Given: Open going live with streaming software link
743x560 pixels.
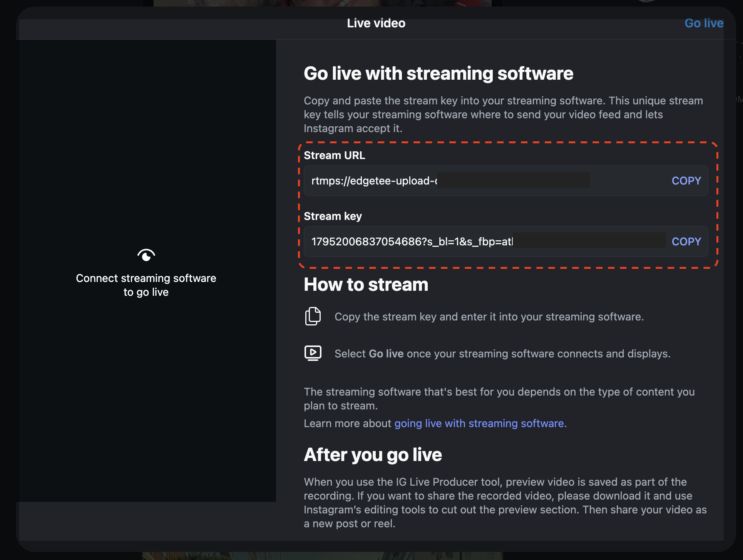Looking at the screenshot, I should tap(480, 423).
